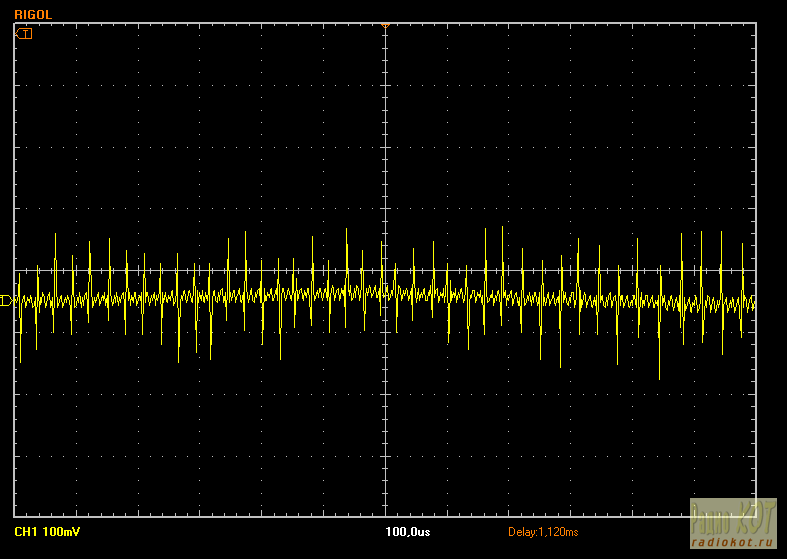Click the orange trigger position marker at top
The height and width of the screenshot is (559, 787).
pyautogui.click(x=385, y=26)
